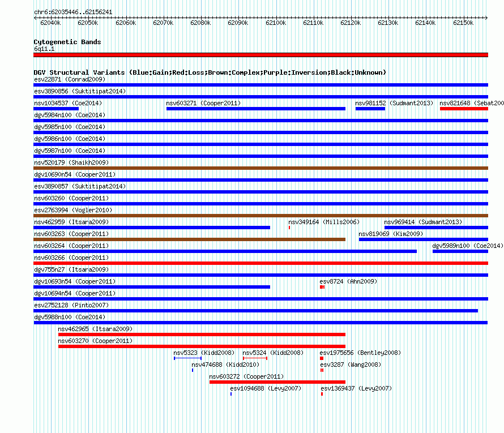Screen dimensions: 504x433
Task: Open esv1369437 (Levy2007) variant
Action: point(356,388)
